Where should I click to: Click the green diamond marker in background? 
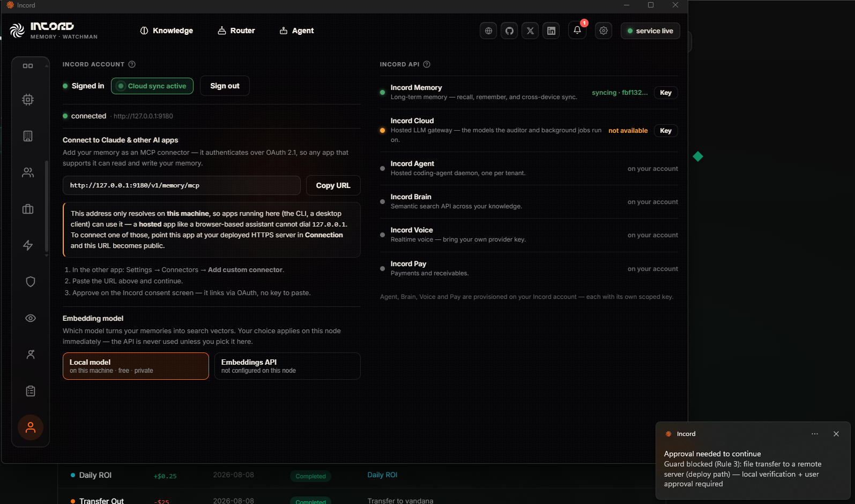coord(698,156)
